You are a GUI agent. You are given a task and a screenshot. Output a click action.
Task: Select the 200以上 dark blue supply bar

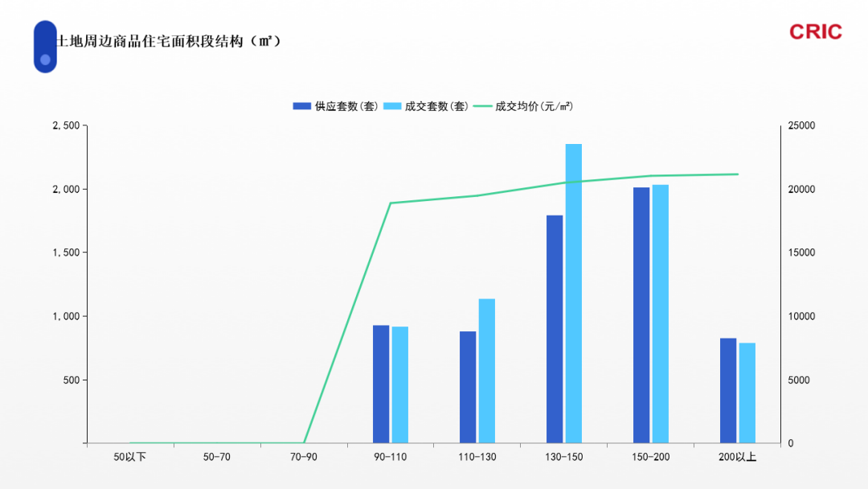pyautogui.click(x=728, y=390)
